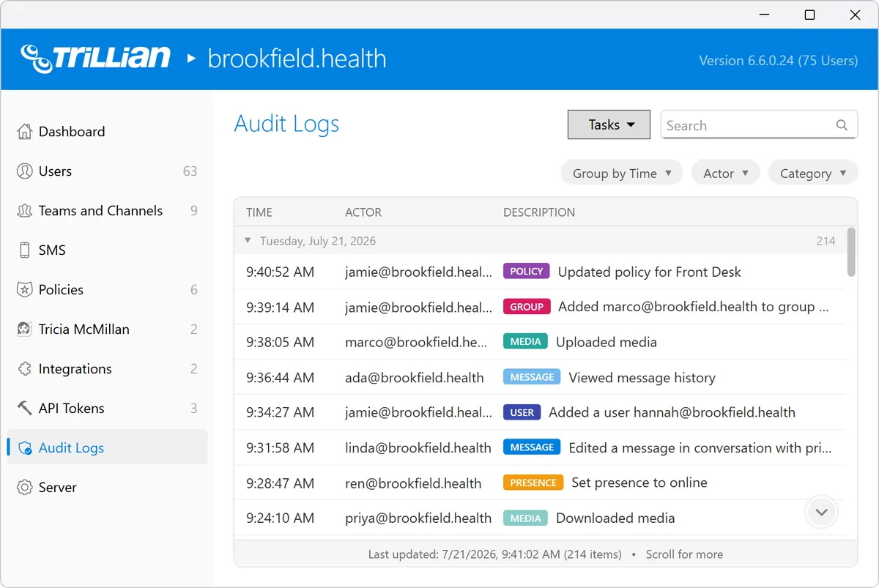This screenshot has height=588, width=879.
Task: Click the Users person icon in sidebar
Action: (x=25, y=171)
